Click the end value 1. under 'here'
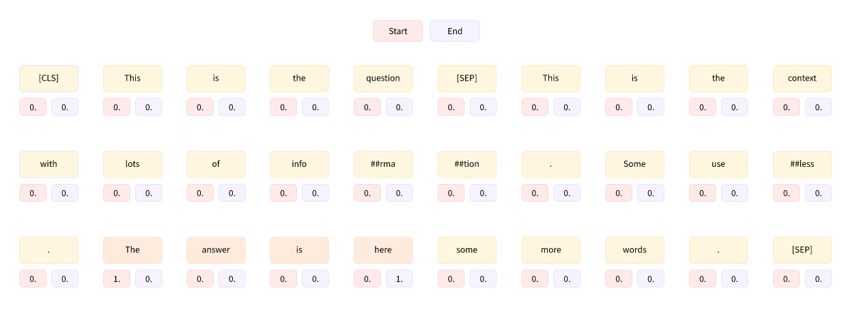 pos(399,278)
